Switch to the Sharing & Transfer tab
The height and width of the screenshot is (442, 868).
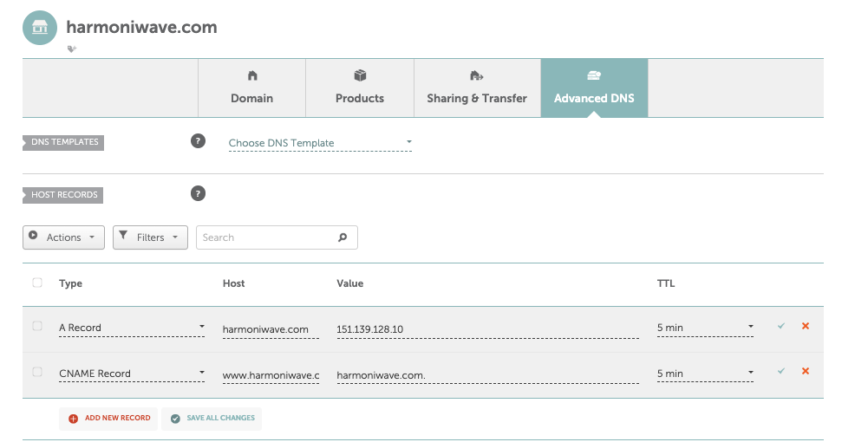(477, 88)
